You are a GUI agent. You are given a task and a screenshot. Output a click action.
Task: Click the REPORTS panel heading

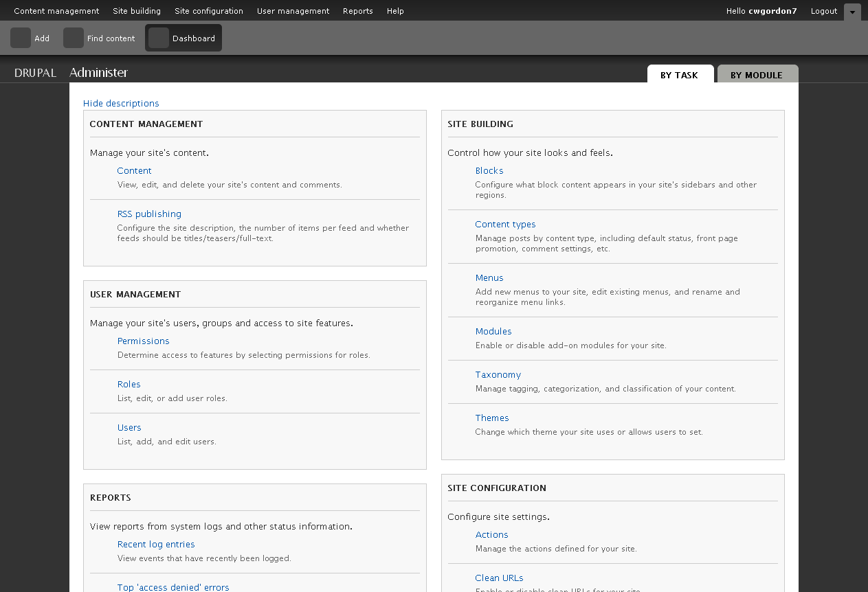click(x=110, y=497)
